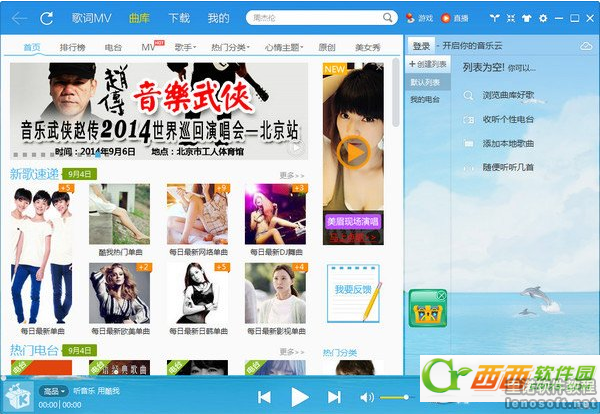Select 我的电台 in the sidebar
Screen dimensions: 600x414
(x=425, y=100)
